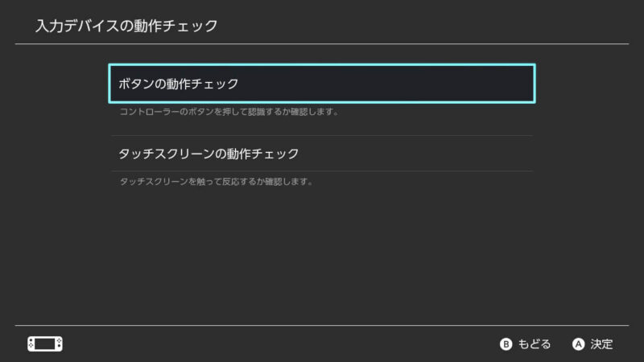644x362 pixels.
Task: Go back via the もどる label
Action: pos(535,344)
